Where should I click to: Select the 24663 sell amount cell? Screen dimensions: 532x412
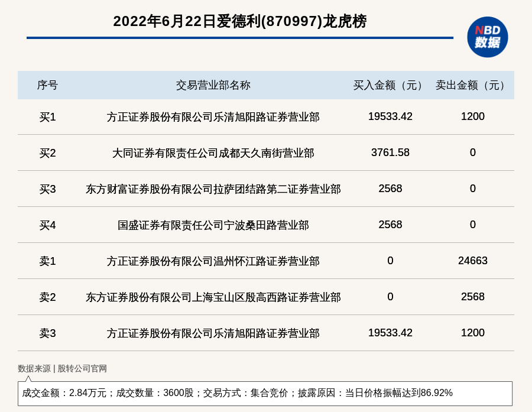coord(472,261)
